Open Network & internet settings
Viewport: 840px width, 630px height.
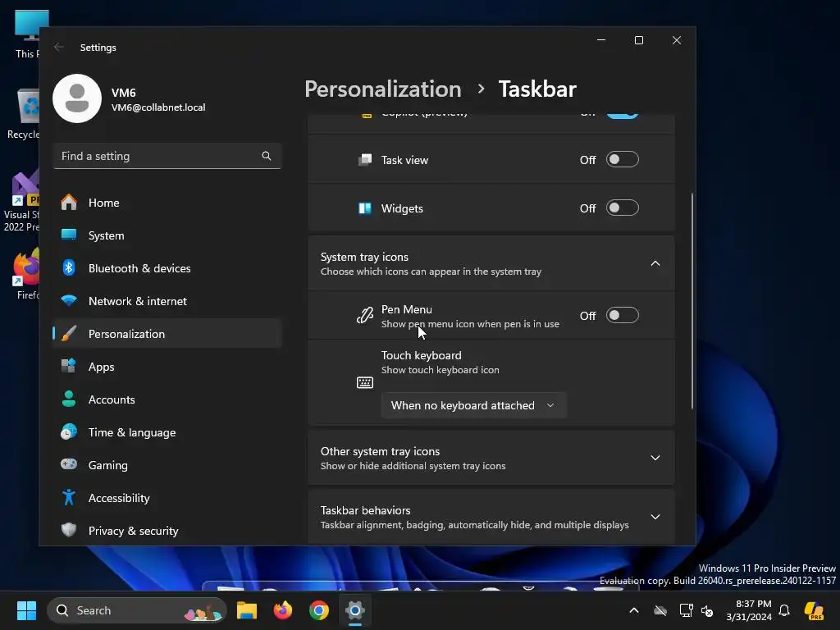point(167,301)
